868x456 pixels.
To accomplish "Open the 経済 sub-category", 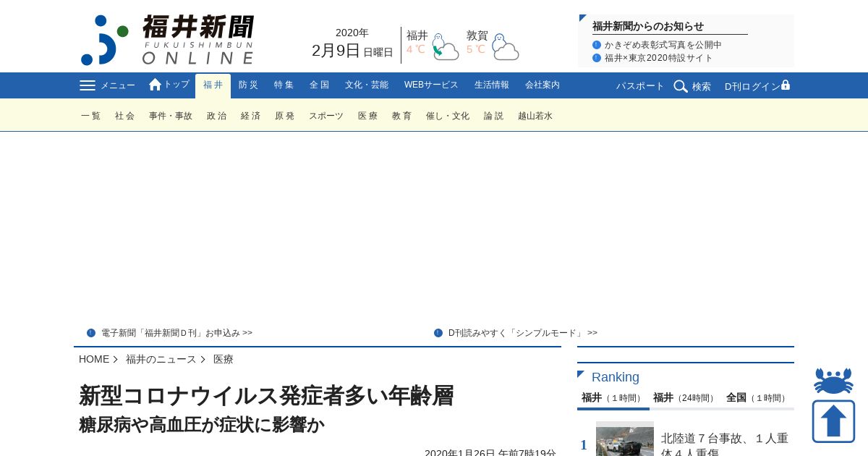I will click(250, 116).
